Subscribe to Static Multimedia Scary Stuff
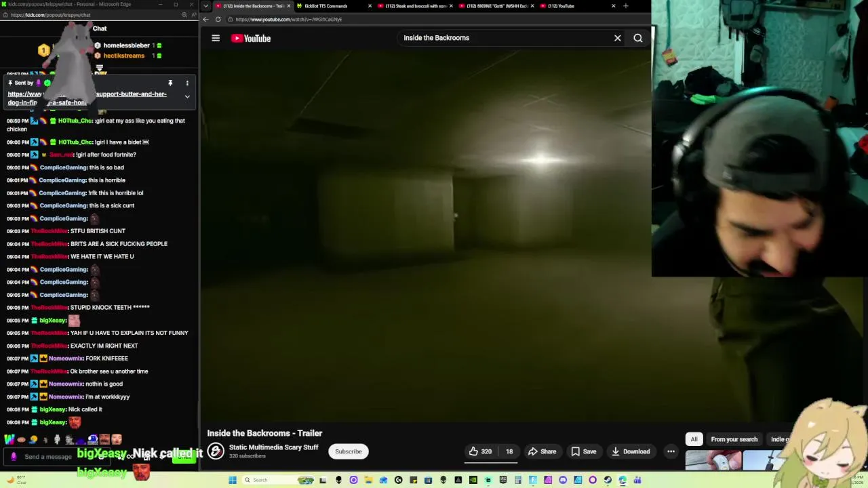This screenshot has height=488, width=868. [349, 451]
